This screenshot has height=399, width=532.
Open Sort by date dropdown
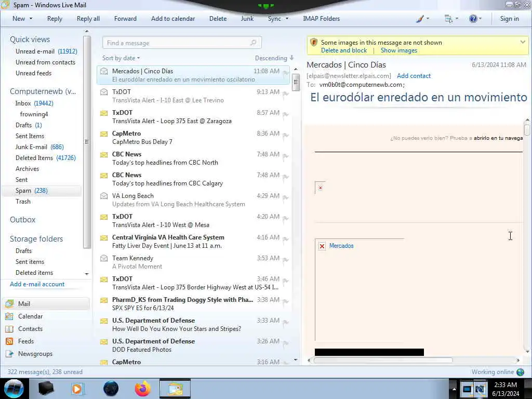[x=121, y=58]
